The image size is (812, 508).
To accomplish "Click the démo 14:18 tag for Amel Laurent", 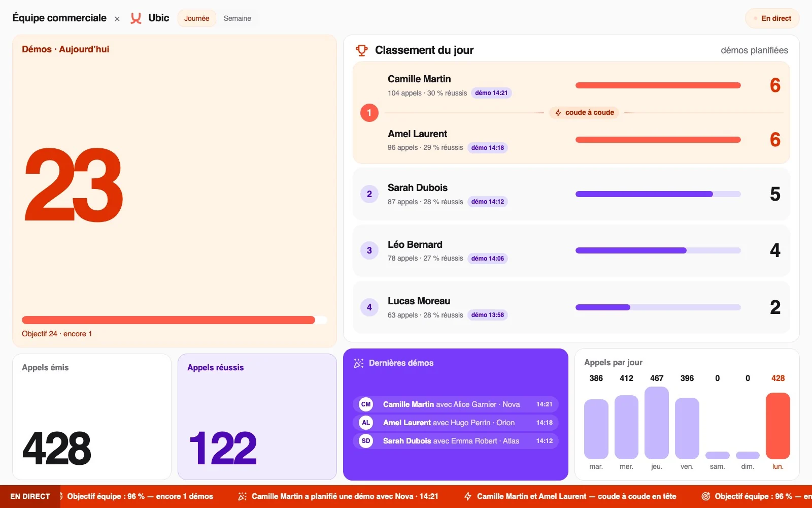I will 488,148.
